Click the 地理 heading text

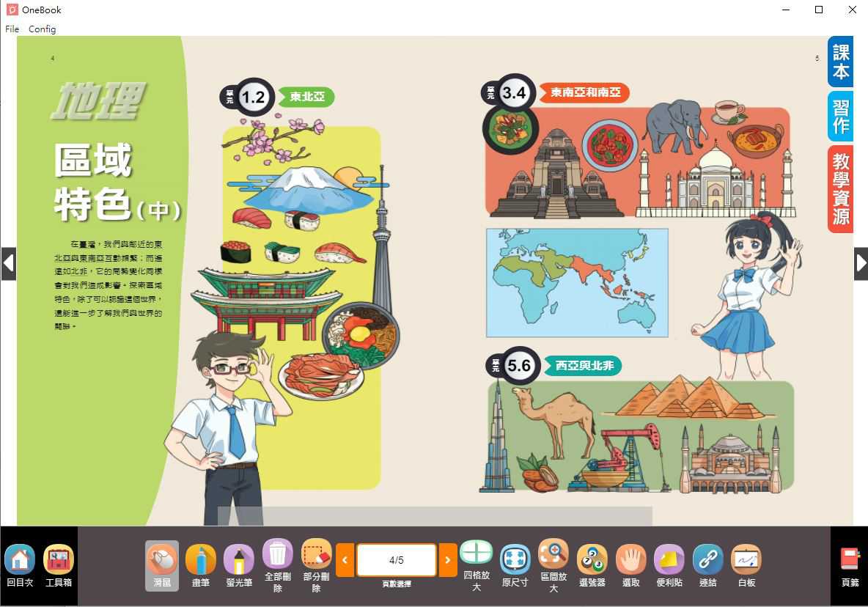98,100
